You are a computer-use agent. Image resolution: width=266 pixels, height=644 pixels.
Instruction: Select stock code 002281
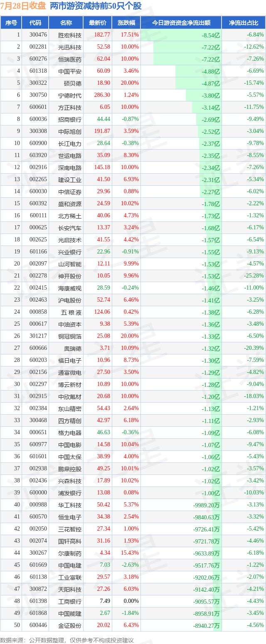tap(38, 47)
